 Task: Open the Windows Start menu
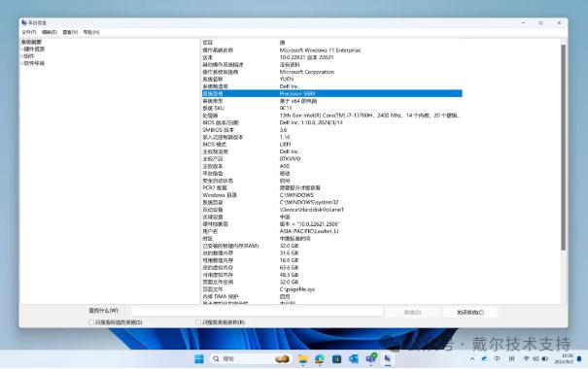click(x=199, y=359)
